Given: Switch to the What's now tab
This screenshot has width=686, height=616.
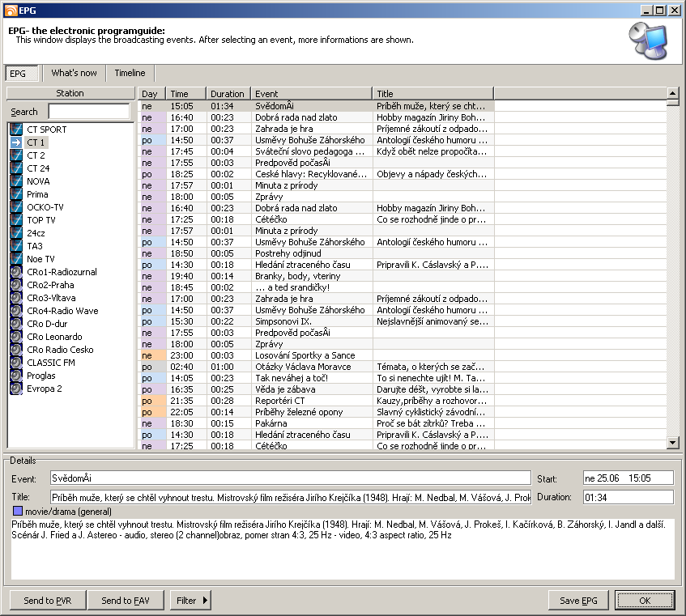Looking at the screenshot, I should pyautogui.click(x=74, y=73).
